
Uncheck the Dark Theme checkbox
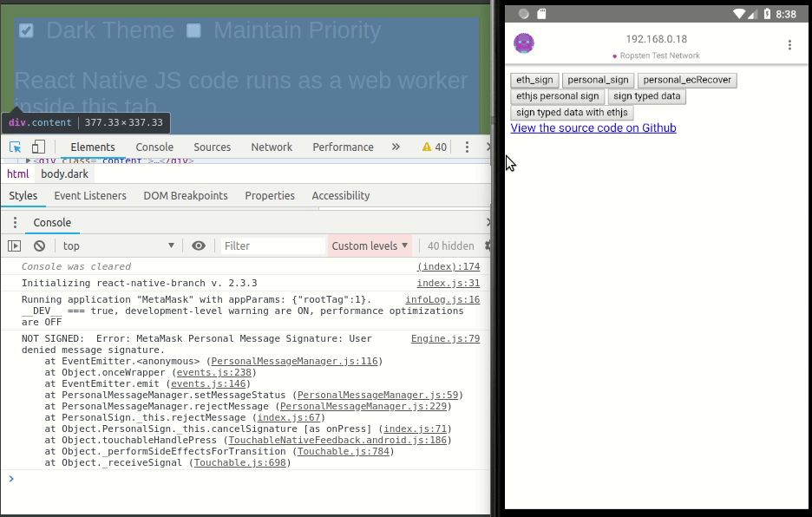[x=26, y=30]
